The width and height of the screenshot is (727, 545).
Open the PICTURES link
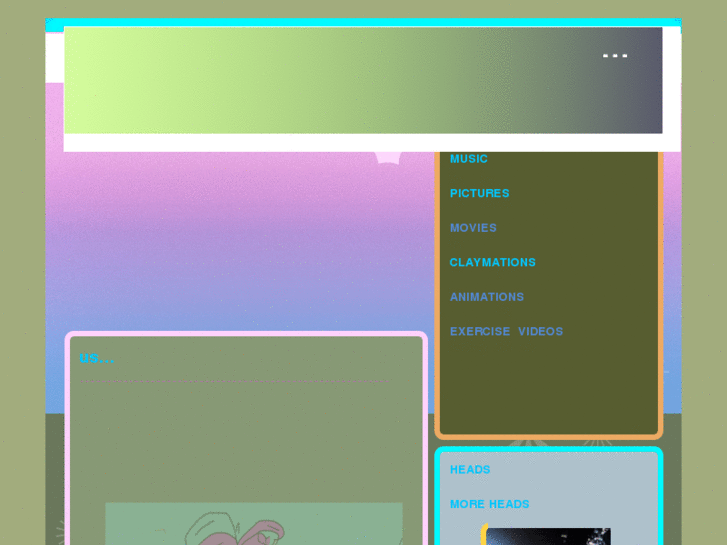click(479, 193)
